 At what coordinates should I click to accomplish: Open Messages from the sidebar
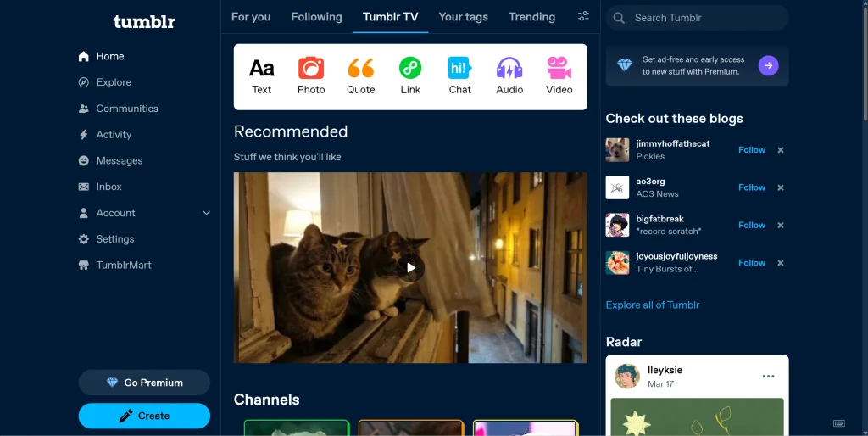coord(119,160)
